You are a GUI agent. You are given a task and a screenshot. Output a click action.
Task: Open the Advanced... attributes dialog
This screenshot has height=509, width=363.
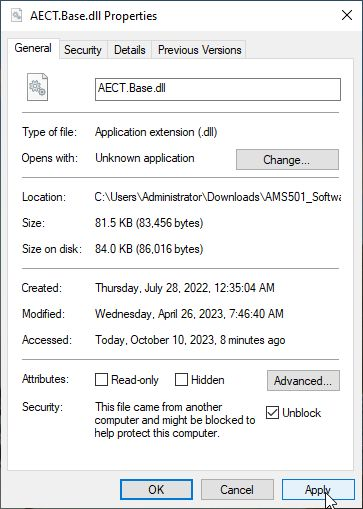[303, 380]
